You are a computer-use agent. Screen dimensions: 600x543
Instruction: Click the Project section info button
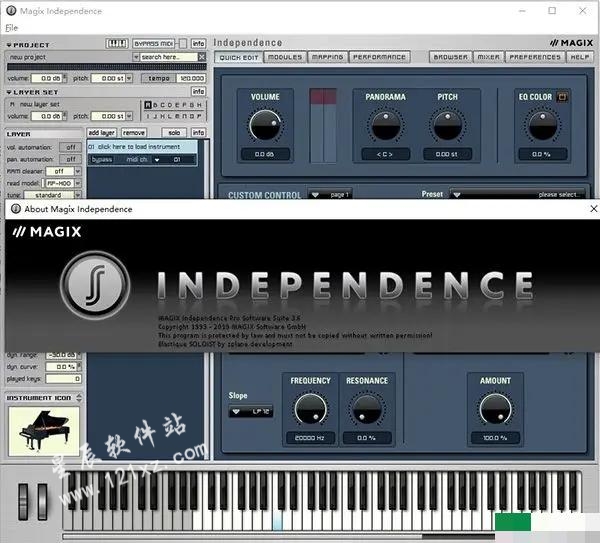198,43
